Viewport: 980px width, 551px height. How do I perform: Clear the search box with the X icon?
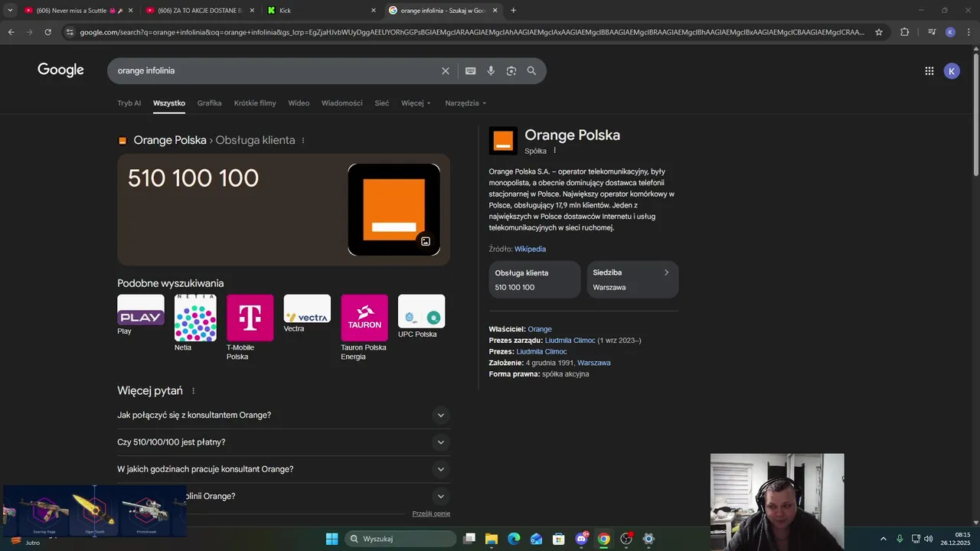[446, 70]
